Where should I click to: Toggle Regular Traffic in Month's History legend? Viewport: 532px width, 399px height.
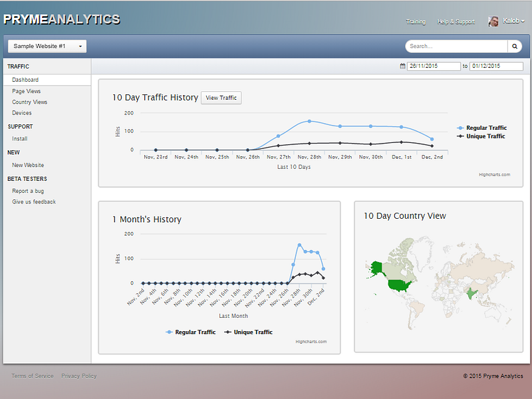click(191, 332)
